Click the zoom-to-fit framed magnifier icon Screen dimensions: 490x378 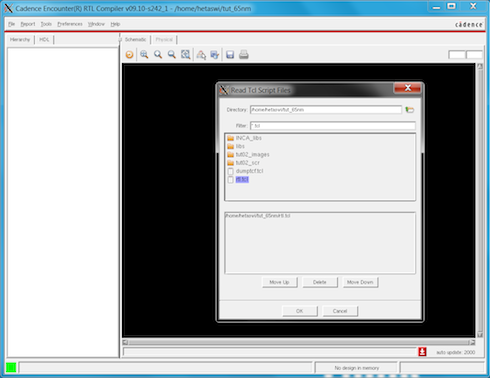pyautogui.click(x=185, y=55)
